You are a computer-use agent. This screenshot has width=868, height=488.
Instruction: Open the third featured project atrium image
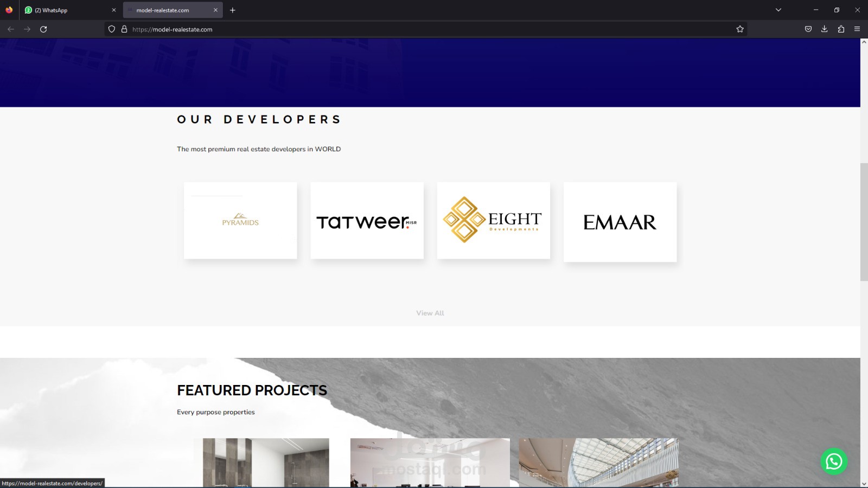tap(599, 463)
